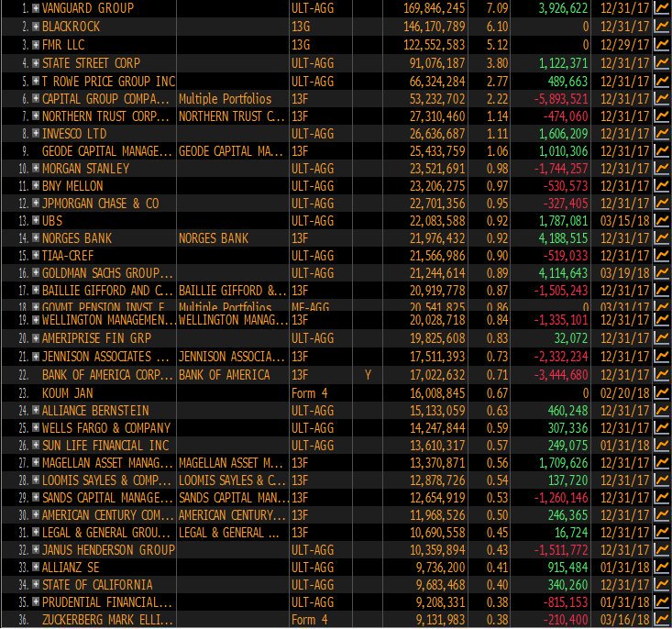Open chart icon for BNY Mellon row
Image resolution: width=672 pixels, height=629 pixels.
click(x=662, y=186)
